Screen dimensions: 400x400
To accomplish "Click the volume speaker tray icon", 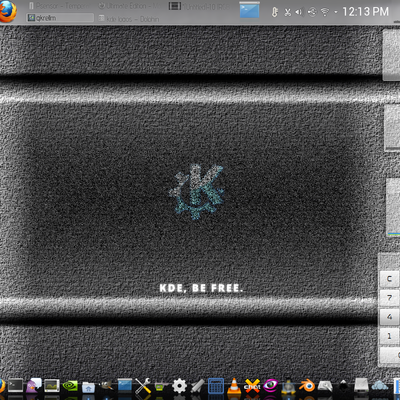I will tap(299, 12).
